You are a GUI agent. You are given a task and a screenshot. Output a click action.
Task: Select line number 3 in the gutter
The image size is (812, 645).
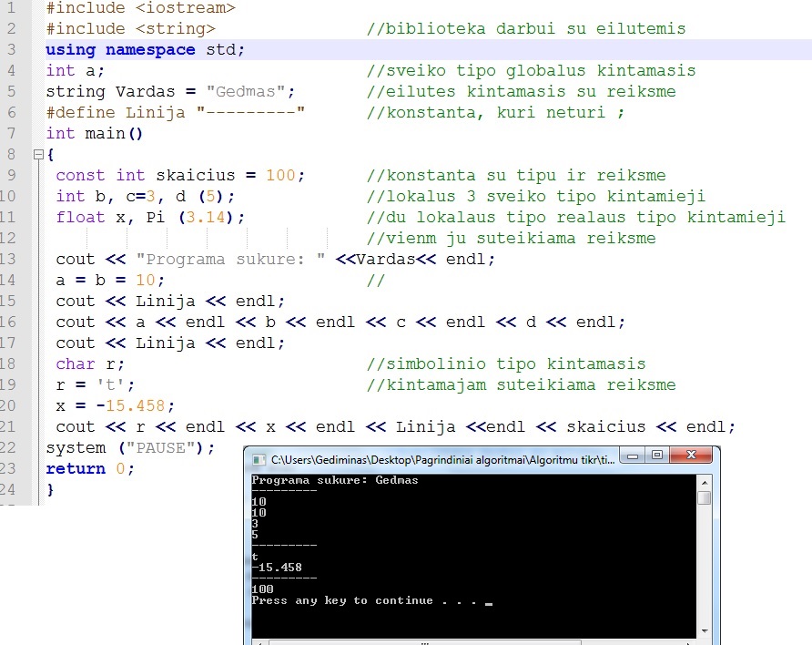[x=11, y=50]
